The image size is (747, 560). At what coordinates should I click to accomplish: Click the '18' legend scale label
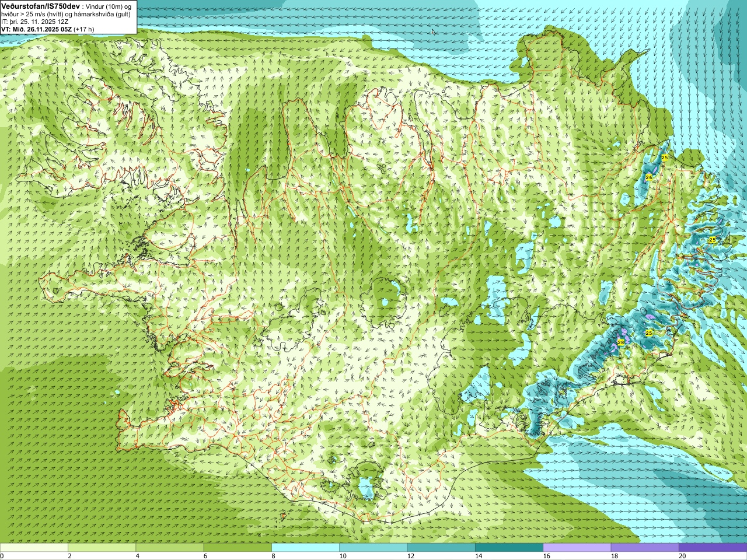point(615,556)
